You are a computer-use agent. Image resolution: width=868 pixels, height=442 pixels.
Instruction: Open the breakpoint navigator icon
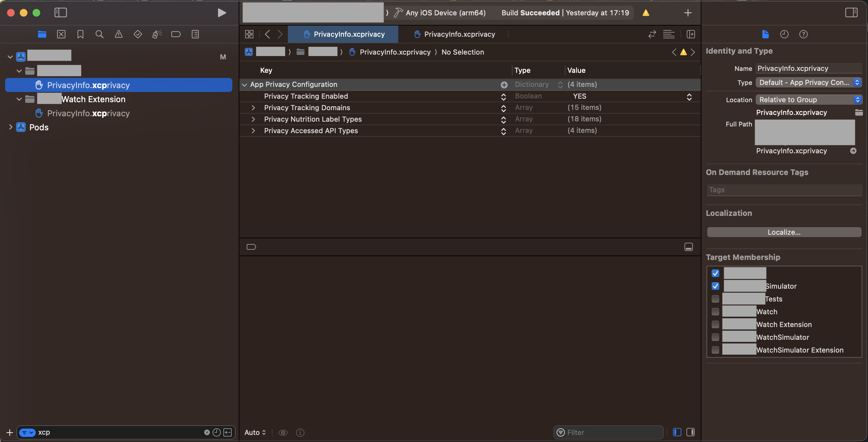coord(176,34)
